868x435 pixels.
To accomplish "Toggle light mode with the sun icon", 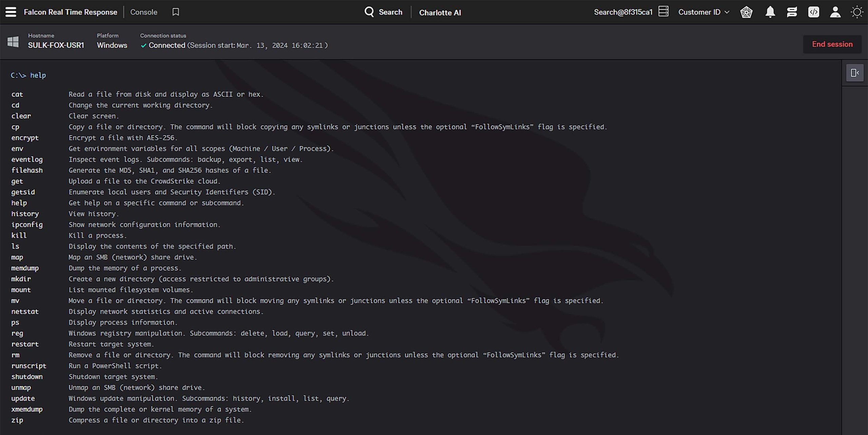I will click(857, 12).
